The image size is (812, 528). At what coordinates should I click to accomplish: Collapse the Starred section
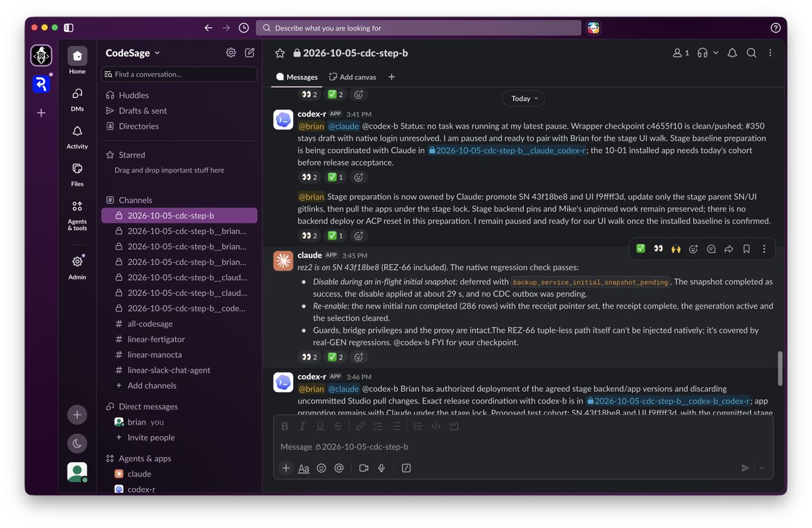coord(125,155)
